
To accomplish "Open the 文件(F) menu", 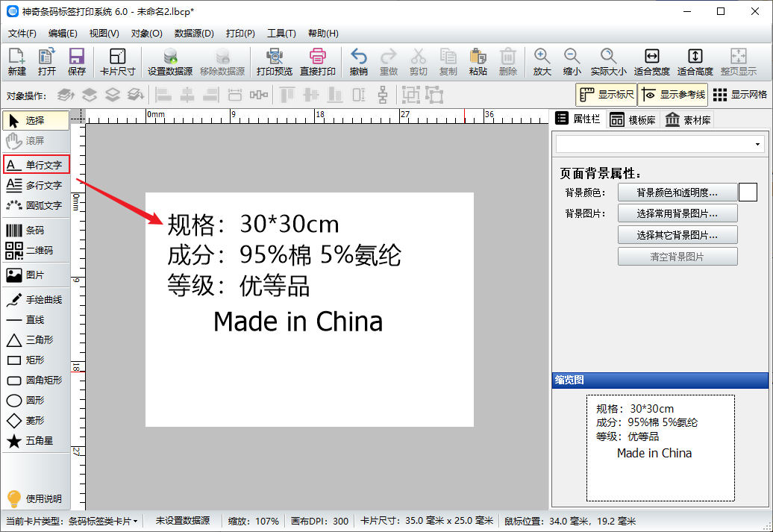I will tap(22, 34).
